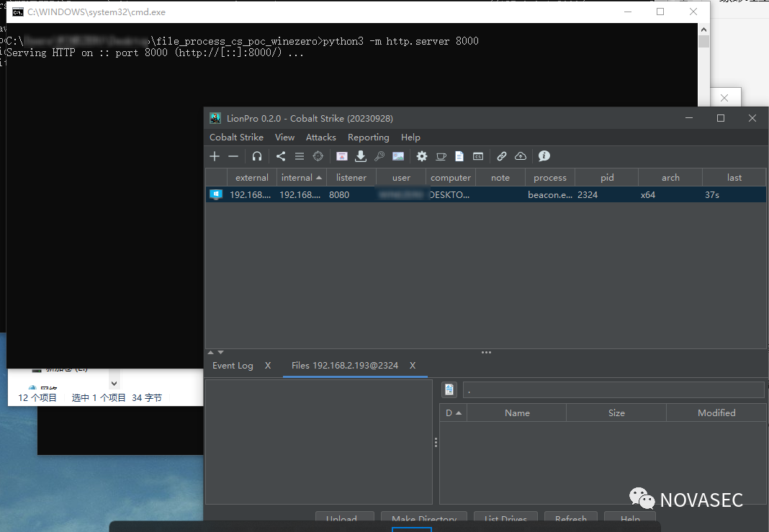The width and height of the screenshot is (769, 532).
Task: Sort sessions by internal column
Action: click(x=302, y=178)
